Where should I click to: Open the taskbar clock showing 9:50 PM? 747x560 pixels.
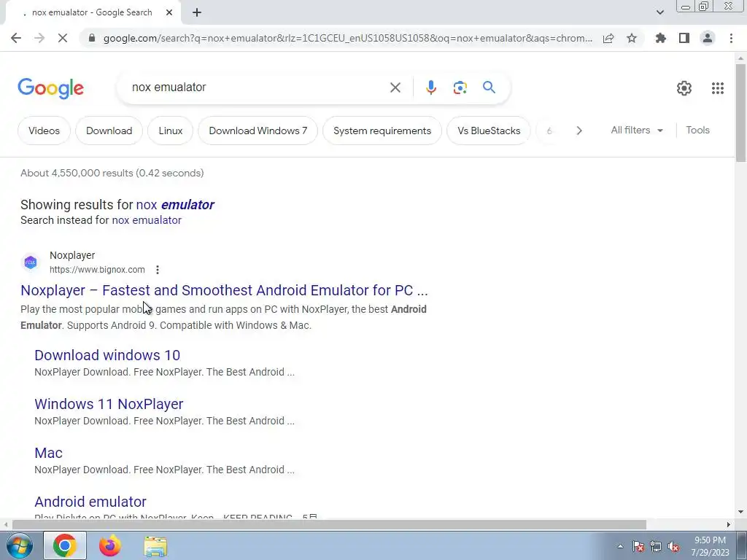pyautogui.click(x=710, y=546)
